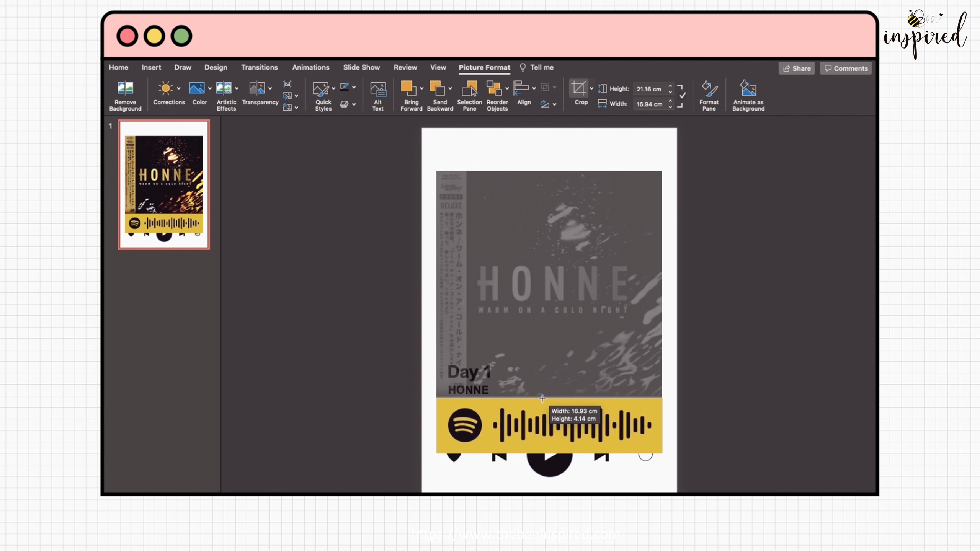Click the yellow Spotify code image on slide
Screen dimensions: 980x551
[x=549, y=425]
